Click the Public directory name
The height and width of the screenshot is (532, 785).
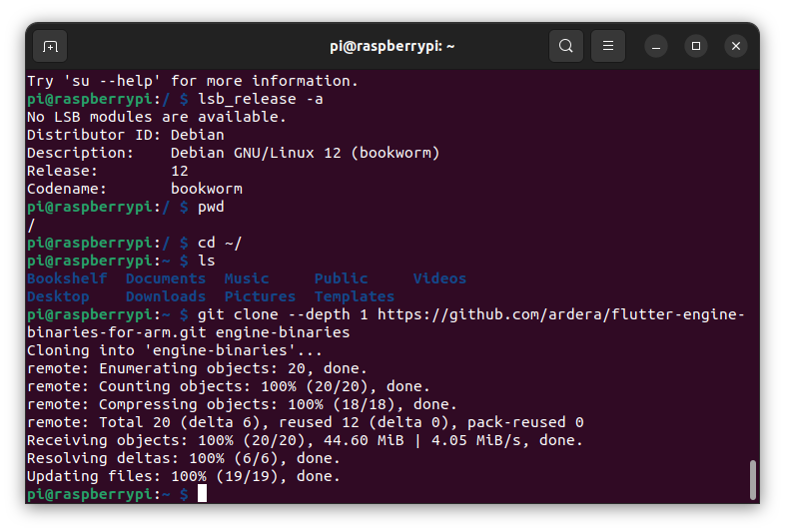click(341, 278)
